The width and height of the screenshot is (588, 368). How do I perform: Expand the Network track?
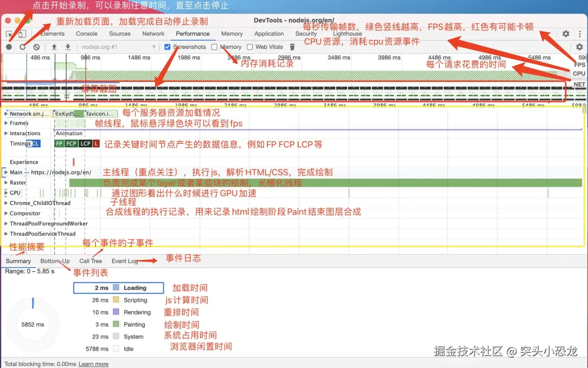pyautogui.click(x=6, y=114)
